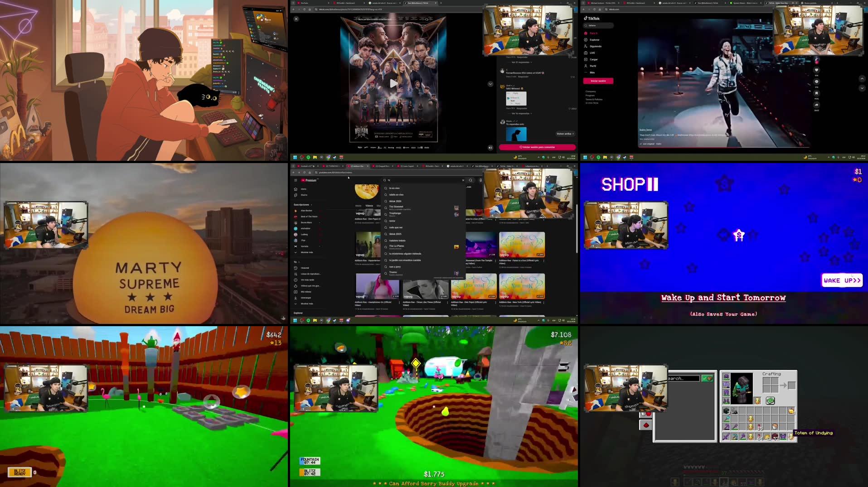Collapse the TikTok comments panel chevron
Screen dimensions: 868x487
(x=490, y=84)
